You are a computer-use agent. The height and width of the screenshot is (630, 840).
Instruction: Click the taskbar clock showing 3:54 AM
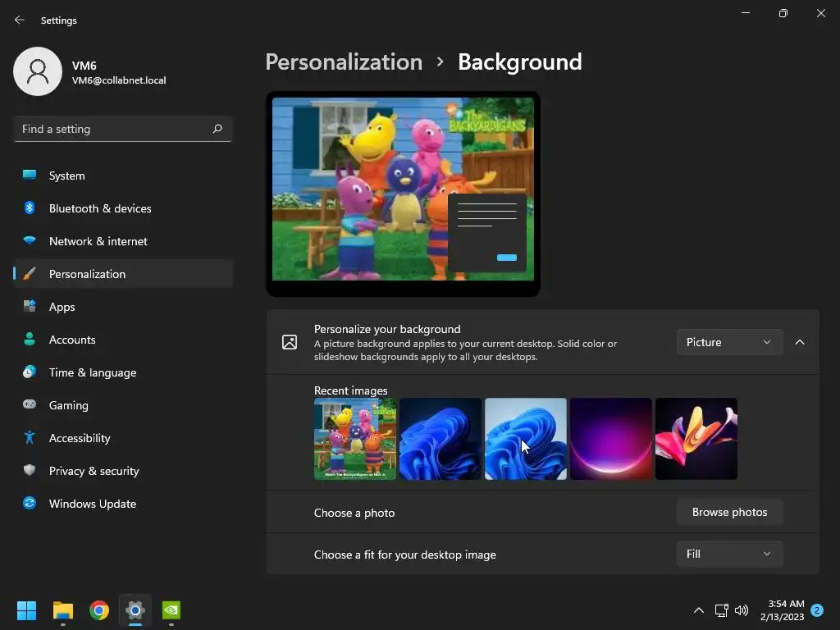pyautogui.click(x=782, y=610)
